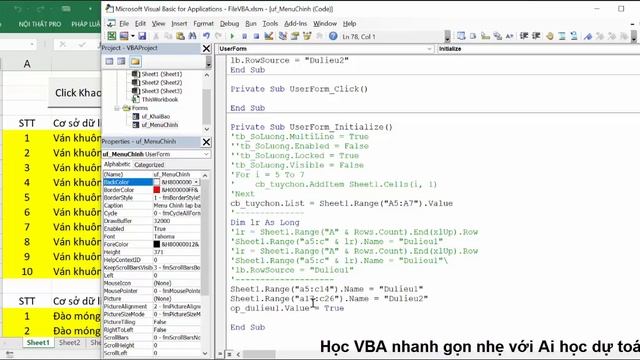The image size is (640, 360).
Task: Open edit toolbar options arrow
Action: 633,37
